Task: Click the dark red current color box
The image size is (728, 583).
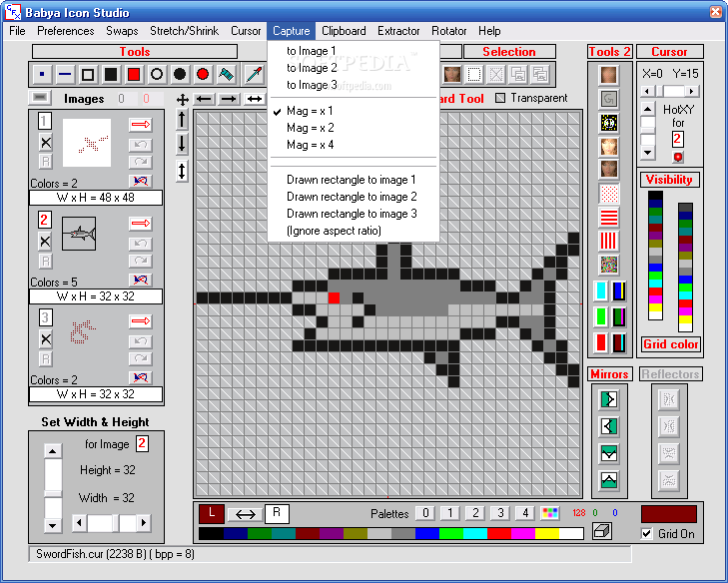Action: click(x=669, y=514)
